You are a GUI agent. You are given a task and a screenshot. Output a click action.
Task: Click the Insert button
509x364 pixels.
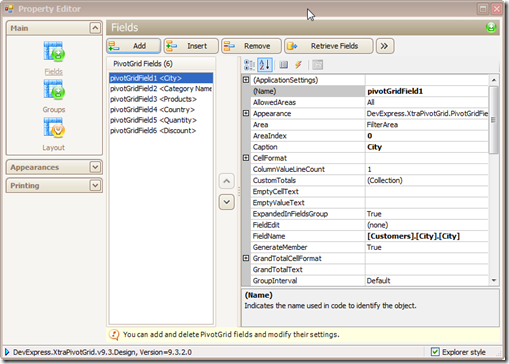coord(191,46)
